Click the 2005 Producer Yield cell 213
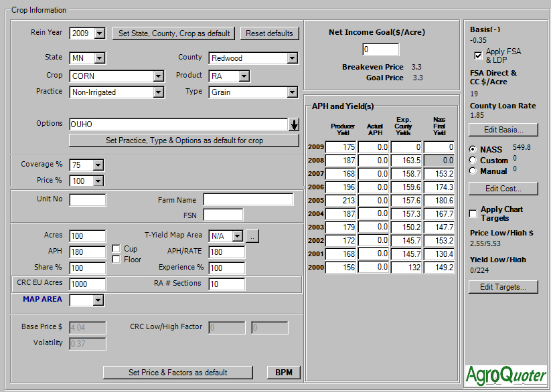The width and height of the screenshot is (551, 392). 341,201
